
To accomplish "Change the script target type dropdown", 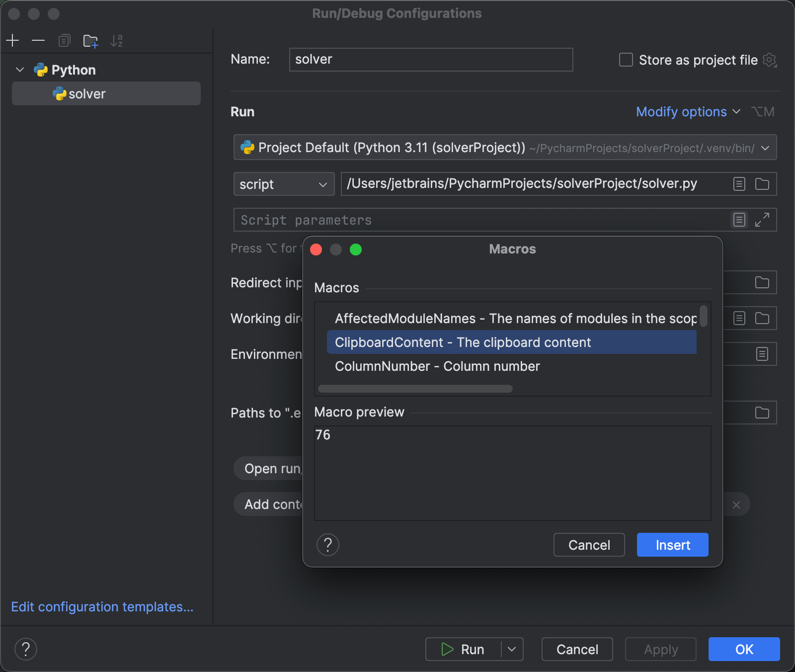I will click(x=283, y=184).
